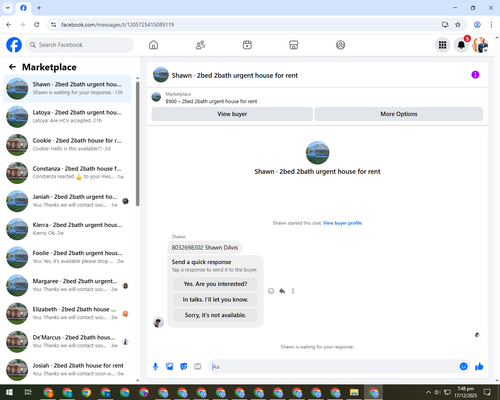The width and height of the screenshot is (500, 400).
Task: Open the Notifications bell
Action: pos(461,45)
